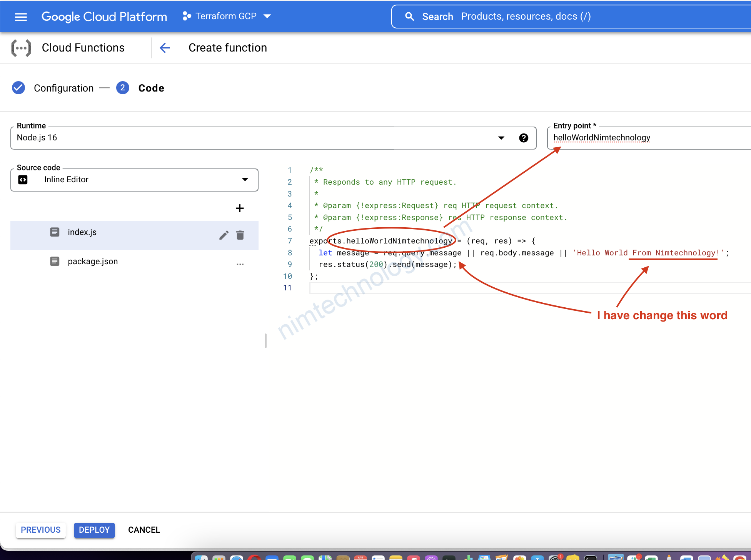Add a new file with plus icon

(x=239, y=208)
